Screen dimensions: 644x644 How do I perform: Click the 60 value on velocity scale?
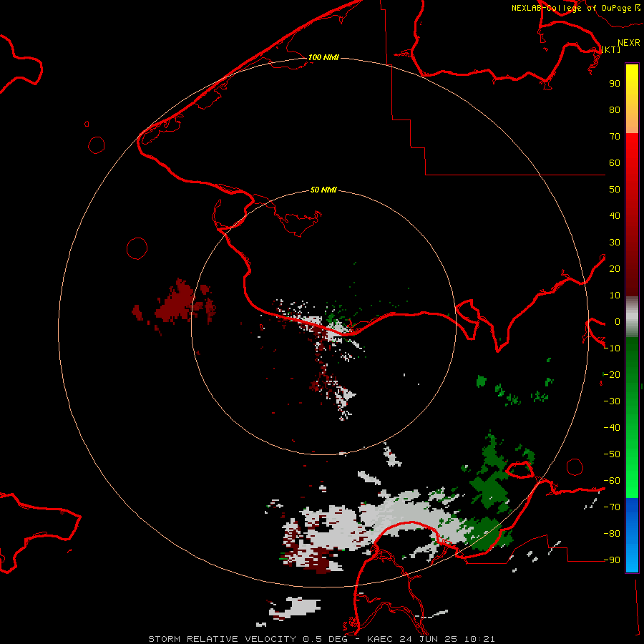point(615,163)
